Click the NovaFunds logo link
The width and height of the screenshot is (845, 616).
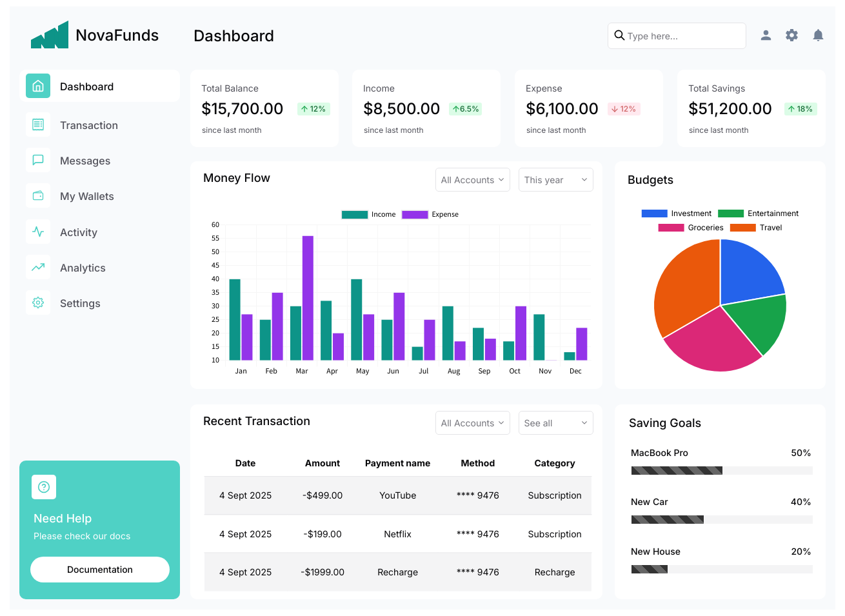pos(95,35)
